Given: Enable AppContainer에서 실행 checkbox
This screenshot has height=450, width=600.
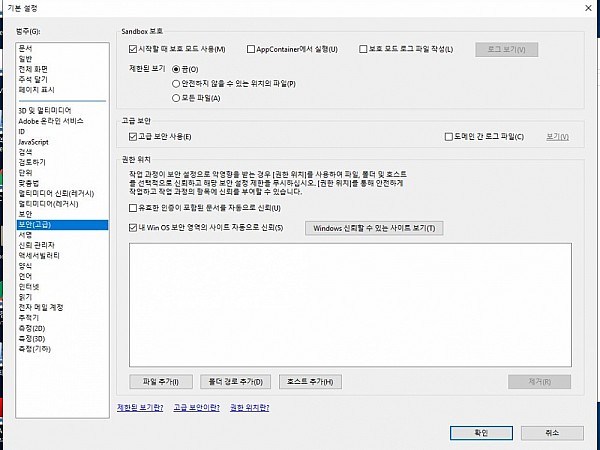Looking at the screenshot, I should coord(251,49).
